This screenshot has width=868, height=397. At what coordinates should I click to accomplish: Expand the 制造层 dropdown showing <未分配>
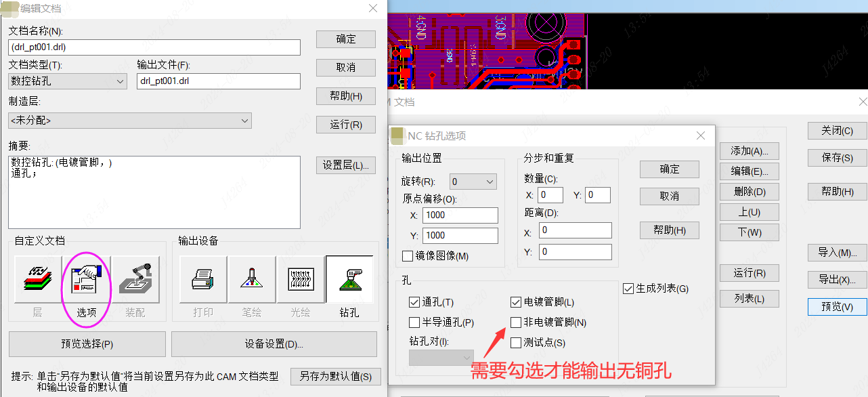click(130, 121)
